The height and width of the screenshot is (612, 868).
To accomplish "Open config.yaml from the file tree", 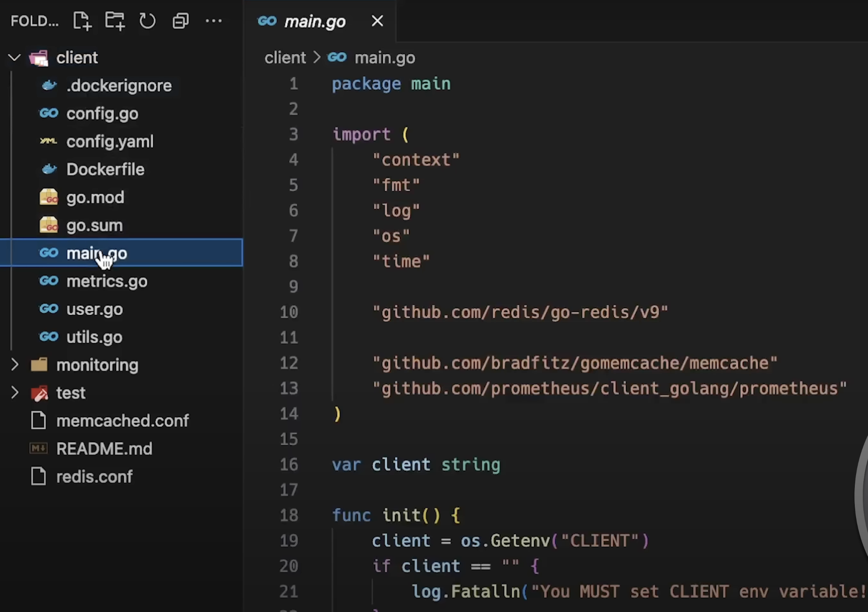I will 110,141.
